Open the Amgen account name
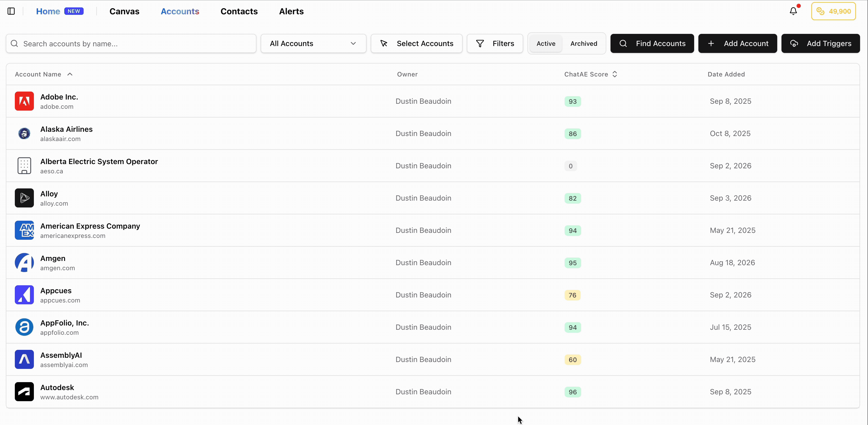This screenshot has width=868, height=425. [x=53, y=258]
